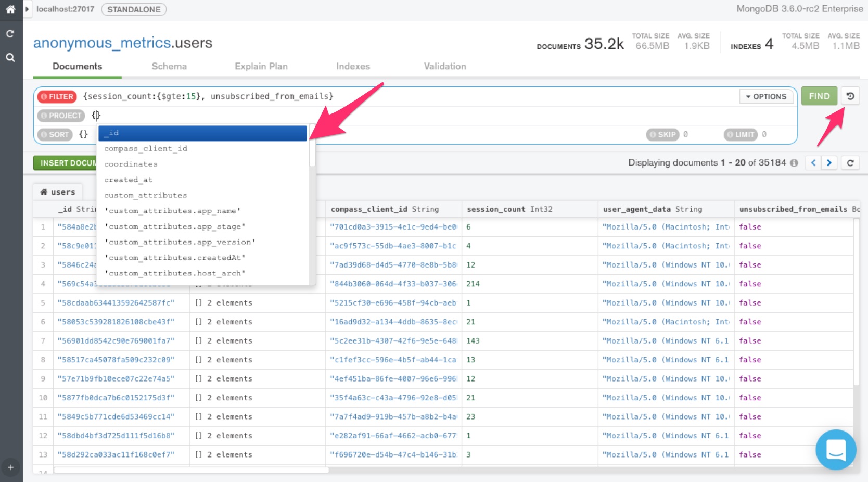
Task: Click the session_count column header
Action: pos(530,209)
